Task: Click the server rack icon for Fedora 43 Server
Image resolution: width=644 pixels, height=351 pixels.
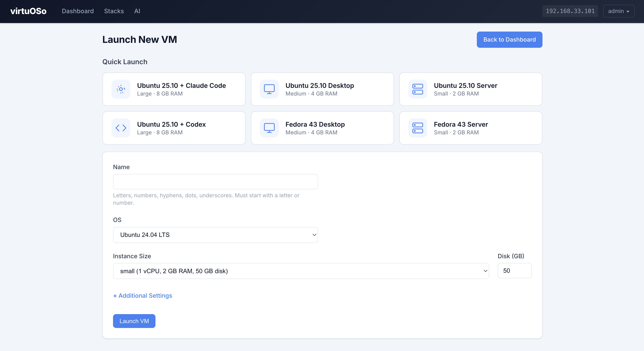Action: [x=417, y=128]
